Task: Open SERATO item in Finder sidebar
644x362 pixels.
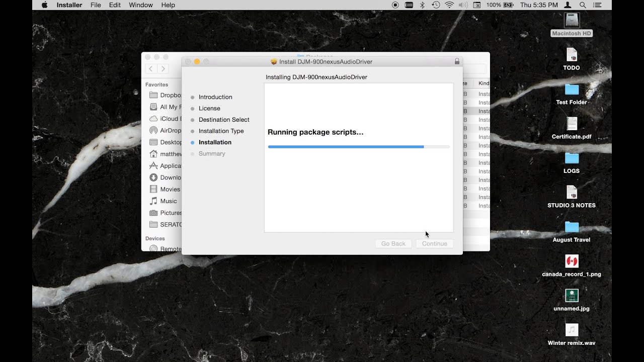Action: click(x=165, y=224)
